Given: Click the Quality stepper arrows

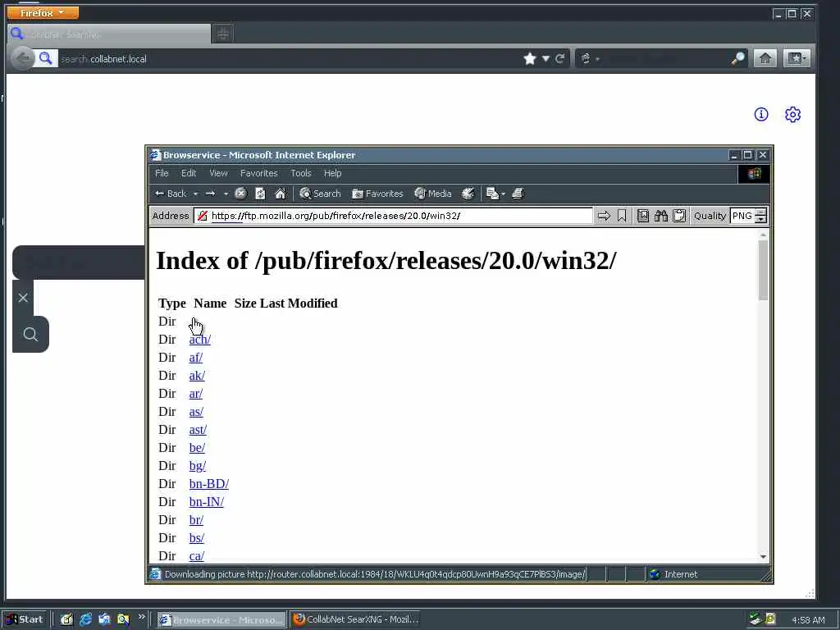Looking at the screenshot, I should coord(760,216).
